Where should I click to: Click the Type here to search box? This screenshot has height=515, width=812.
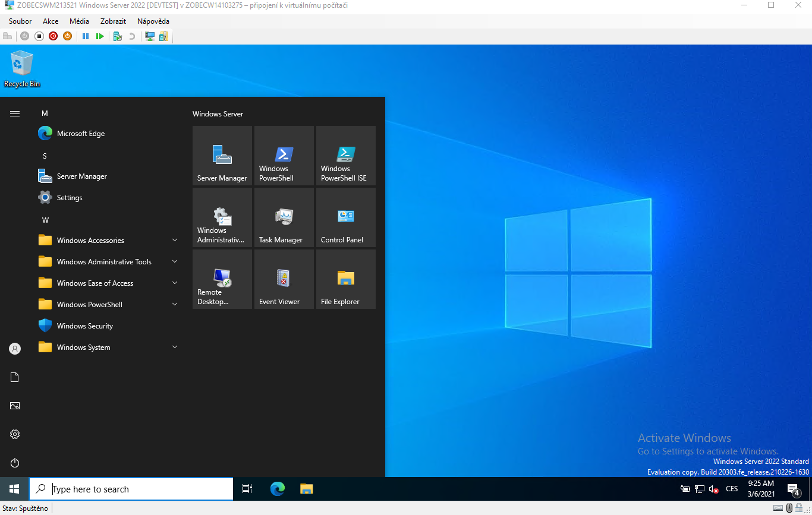[131, 489]
